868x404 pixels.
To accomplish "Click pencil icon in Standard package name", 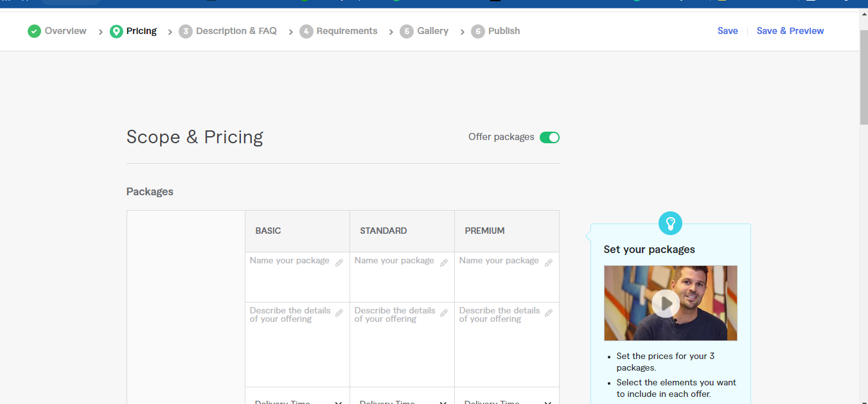I will click(x=444, y=263).
